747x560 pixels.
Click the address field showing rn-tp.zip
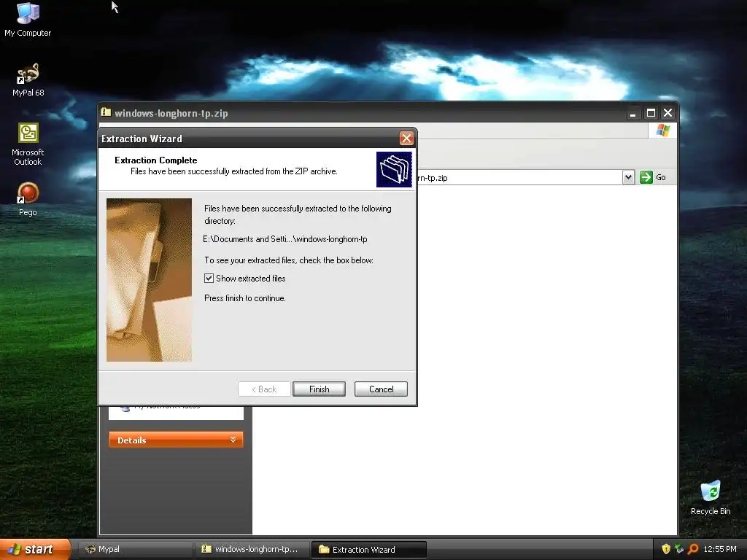pos(519,178)
